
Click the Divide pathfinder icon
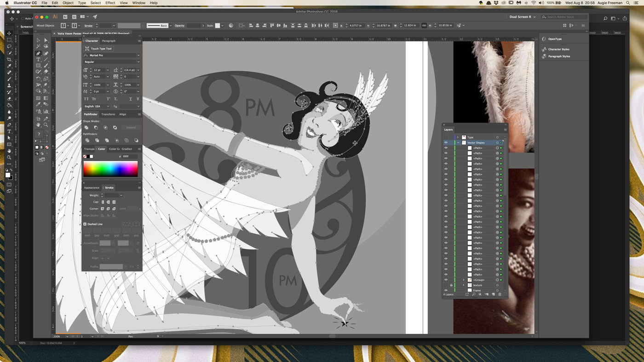(87, 140)
